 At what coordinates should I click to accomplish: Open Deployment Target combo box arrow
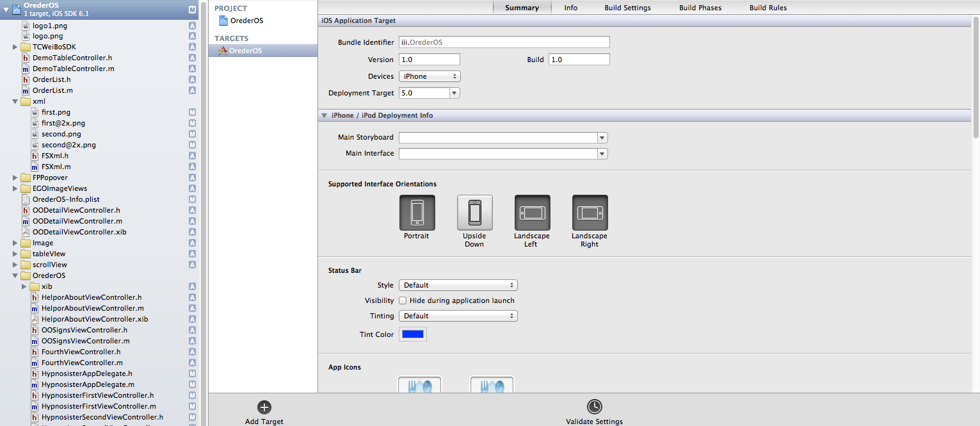[x=454, y=93]
